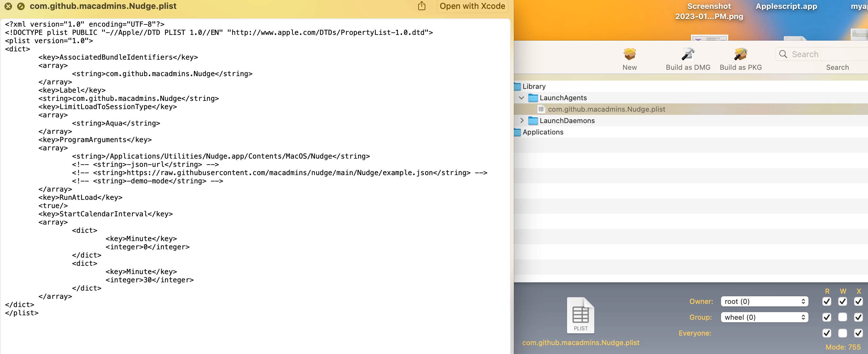Select the LaunchDaemons folder row
The height and width of the screenshot is (354, 868).
[691, 121]
